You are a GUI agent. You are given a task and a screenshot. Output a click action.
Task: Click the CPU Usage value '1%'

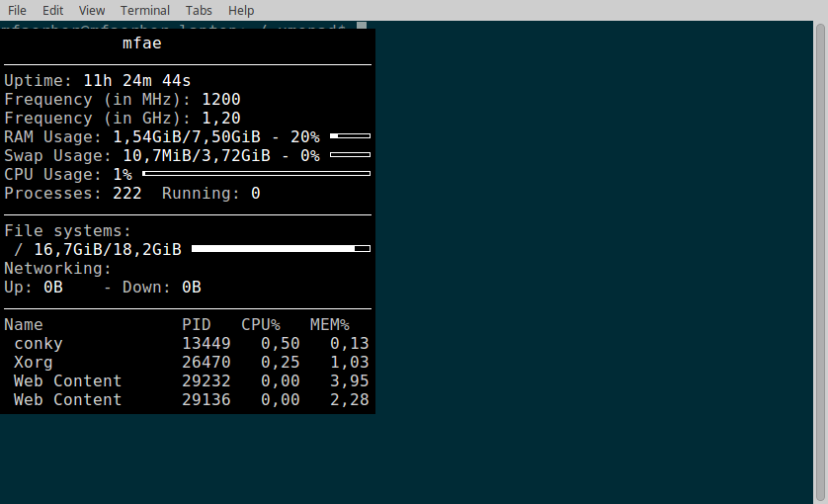pyautogui.click(x=123, y=174)
